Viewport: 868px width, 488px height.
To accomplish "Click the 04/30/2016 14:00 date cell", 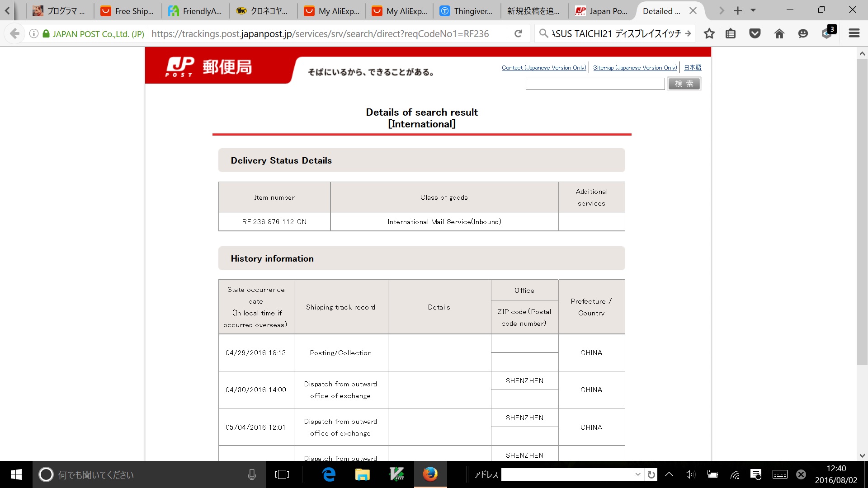I will [256, 390].
